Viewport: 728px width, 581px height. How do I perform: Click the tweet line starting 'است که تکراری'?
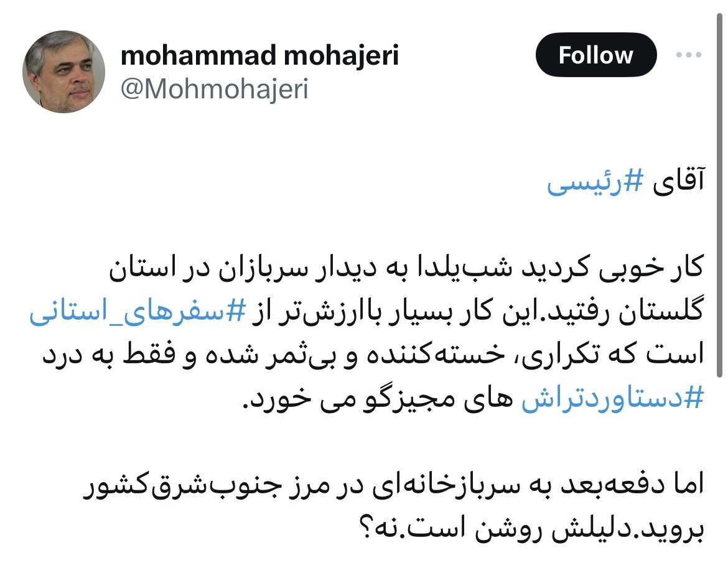tap(373, 356)
